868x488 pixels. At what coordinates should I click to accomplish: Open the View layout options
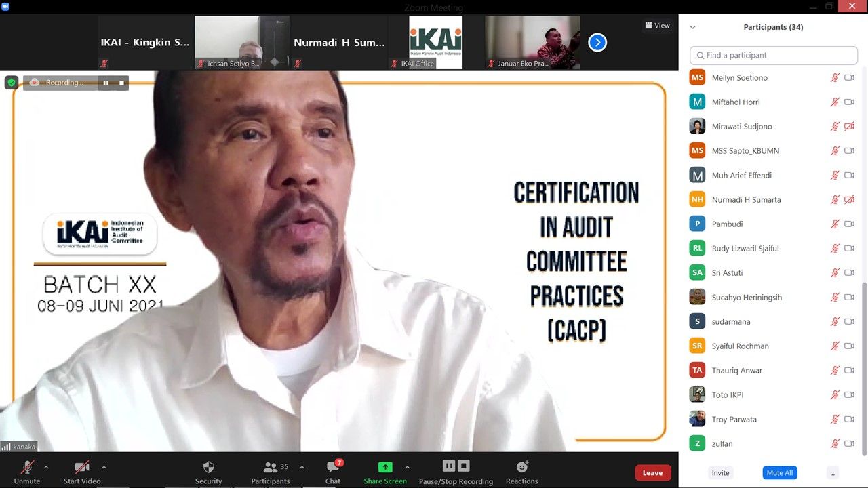[657, 25]
